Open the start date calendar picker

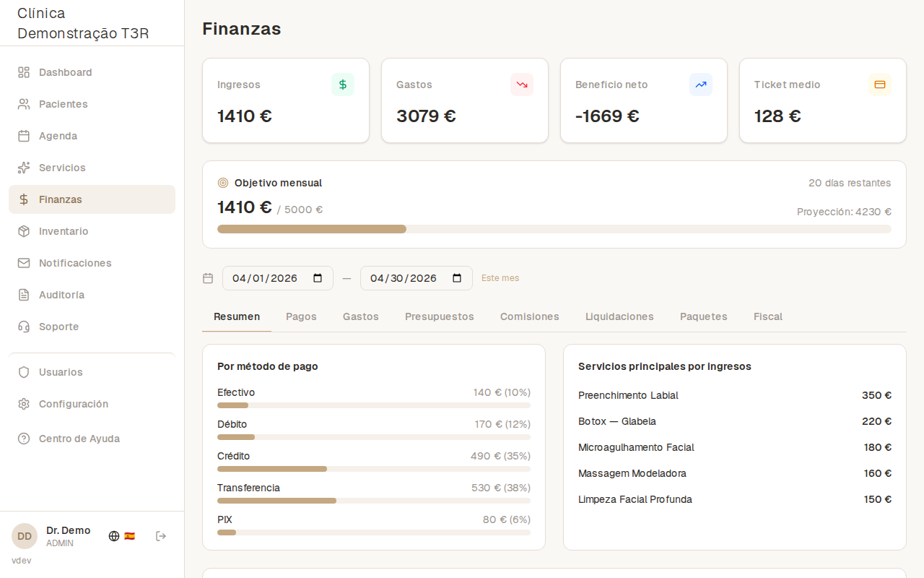318,277
